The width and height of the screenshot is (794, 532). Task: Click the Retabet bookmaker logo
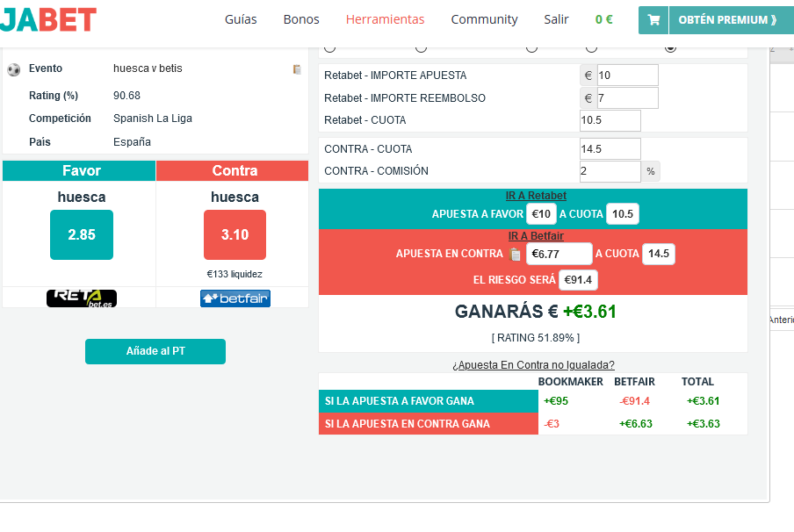82,298
